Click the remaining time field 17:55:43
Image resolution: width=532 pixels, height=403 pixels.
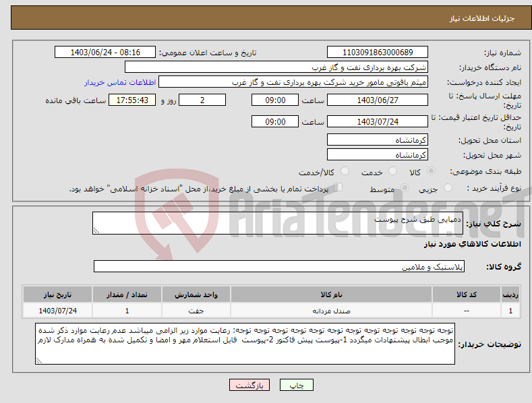click(x=132, y=100)
